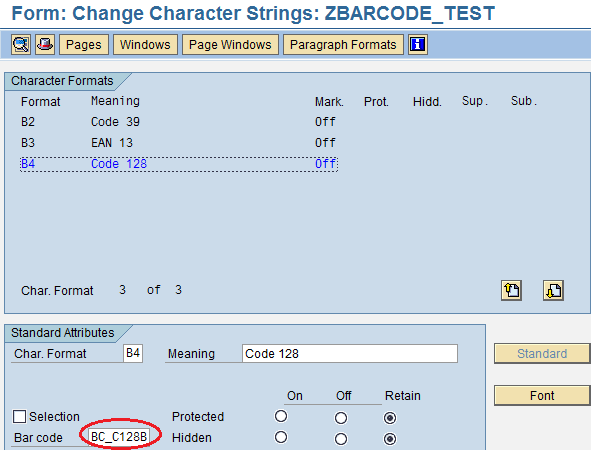Set Hidden to On
The width and height of the screenshot is (591, 450).
pos(281,438)
